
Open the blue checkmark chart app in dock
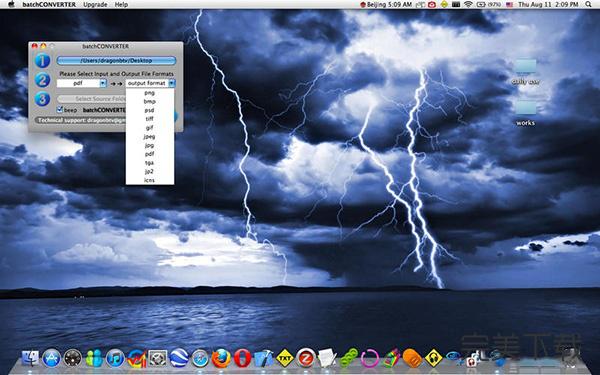(137, 359)
